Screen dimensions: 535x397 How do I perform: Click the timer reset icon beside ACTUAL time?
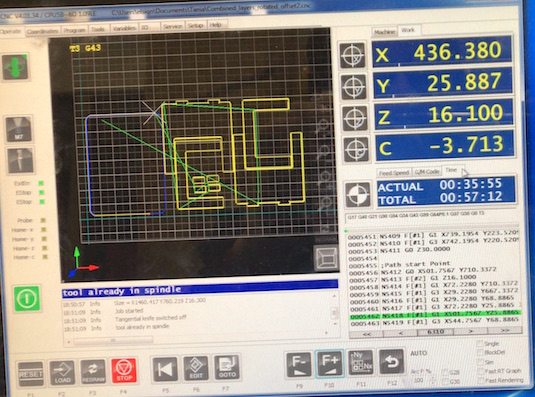pos(358,195)
